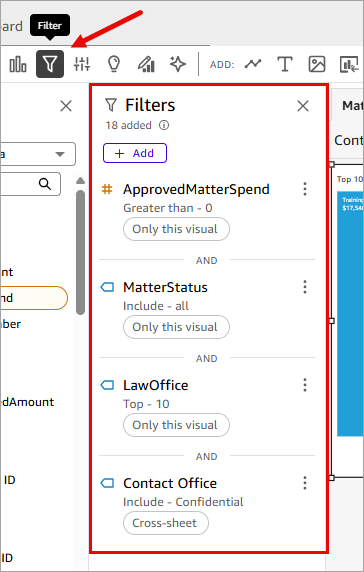Image resolution: width=364 pixels, height=572 pixels.
Task: Open the Themes paintbrush chart icon
Action: [x=146, y=64]
